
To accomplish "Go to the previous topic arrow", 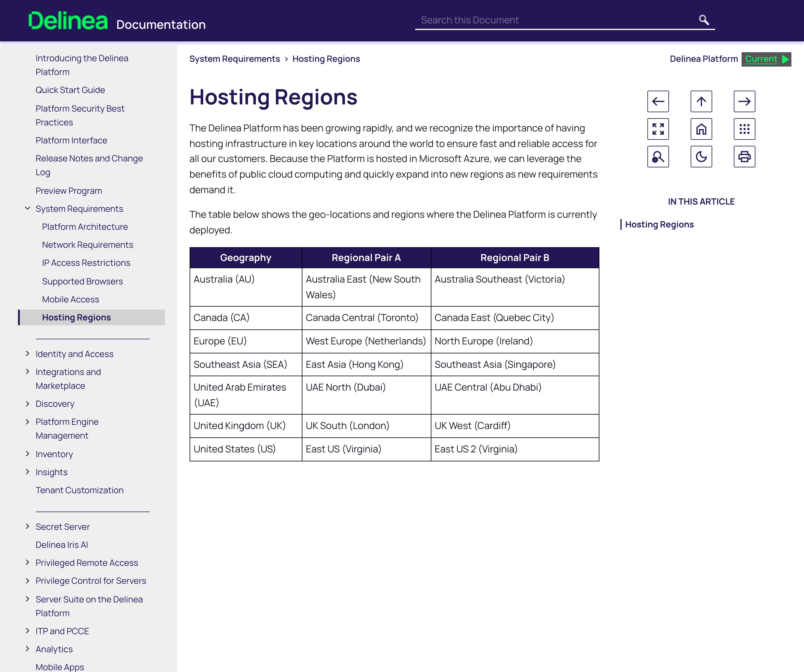I will (658, 101).
